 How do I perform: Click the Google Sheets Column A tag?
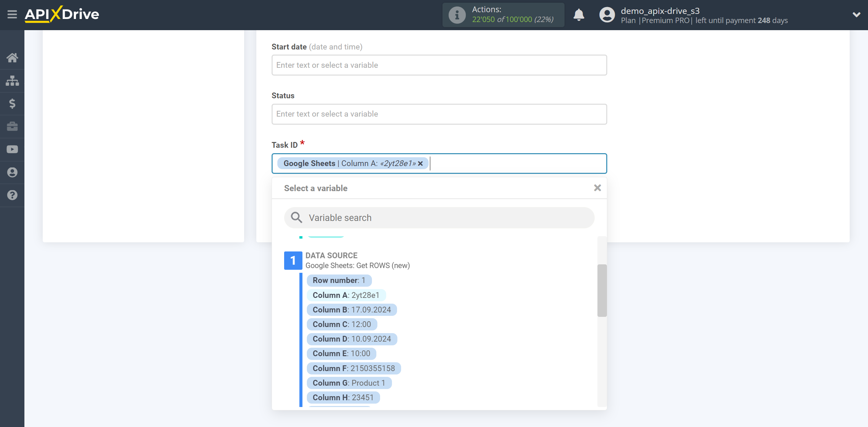pyautogui.click(x=353, y=164)
